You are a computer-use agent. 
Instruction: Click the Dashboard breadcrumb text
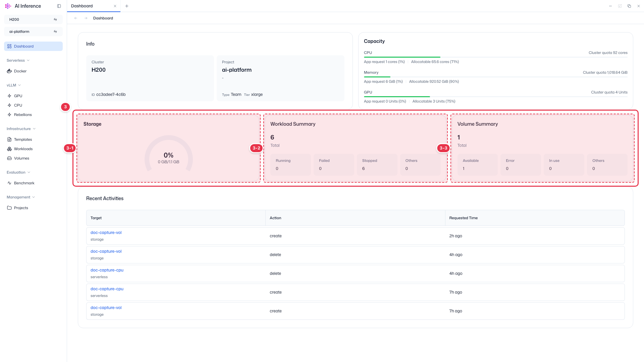103,18
